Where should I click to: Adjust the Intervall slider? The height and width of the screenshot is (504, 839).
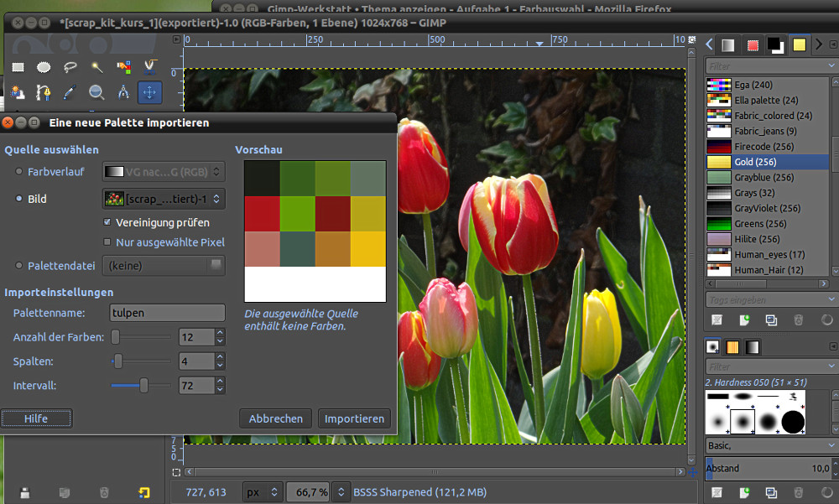click(144, 385)
